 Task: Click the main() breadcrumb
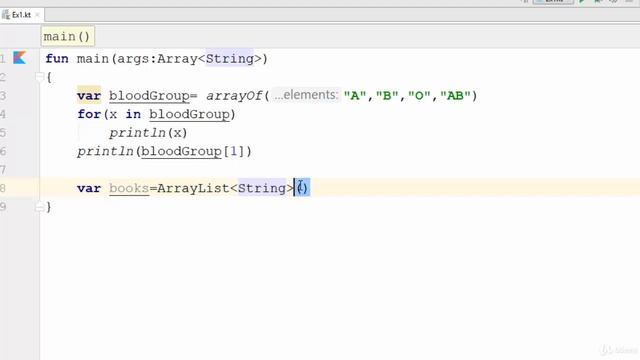coord(67,36)
